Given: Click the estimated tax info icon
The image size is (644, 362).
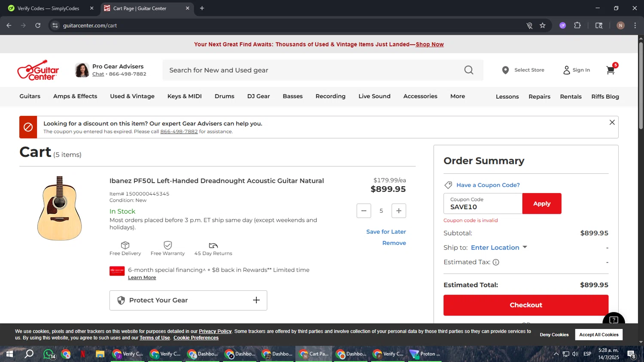Looking at the screenshot, I should click(x=496, y=262).
